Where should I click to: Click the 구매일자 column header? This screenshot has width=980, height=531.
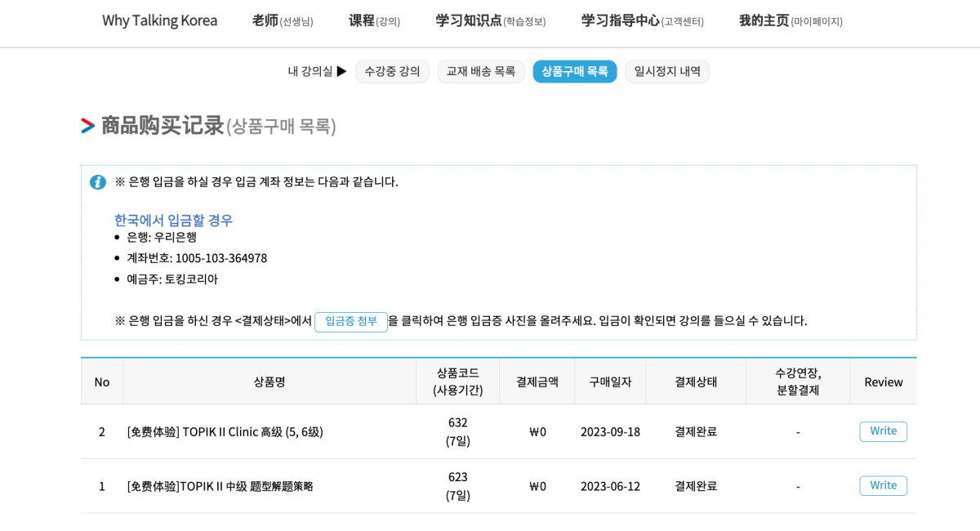click(x=610, y=382)
